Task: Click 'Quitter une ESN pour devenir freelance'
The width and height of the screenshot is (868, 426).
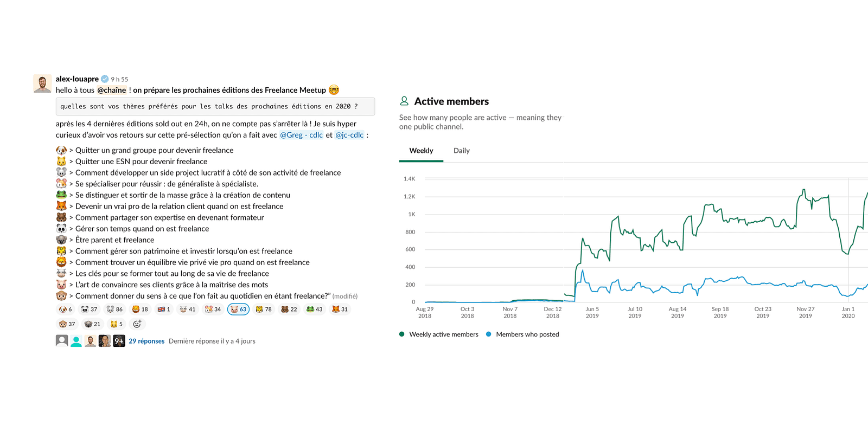Action: pos(141,162)
